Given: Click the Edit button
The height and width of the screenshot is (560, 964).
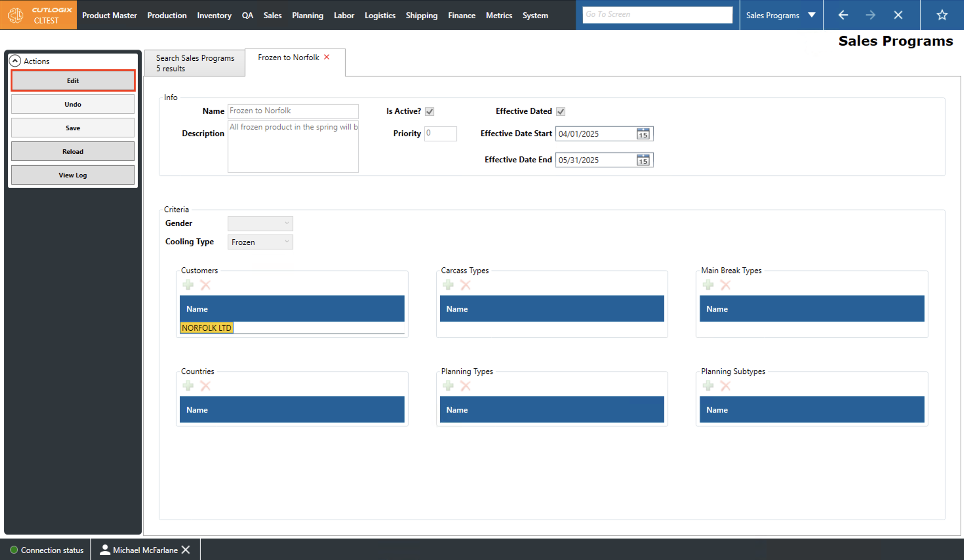Looking at the screenshot, I should click(73, 81).
